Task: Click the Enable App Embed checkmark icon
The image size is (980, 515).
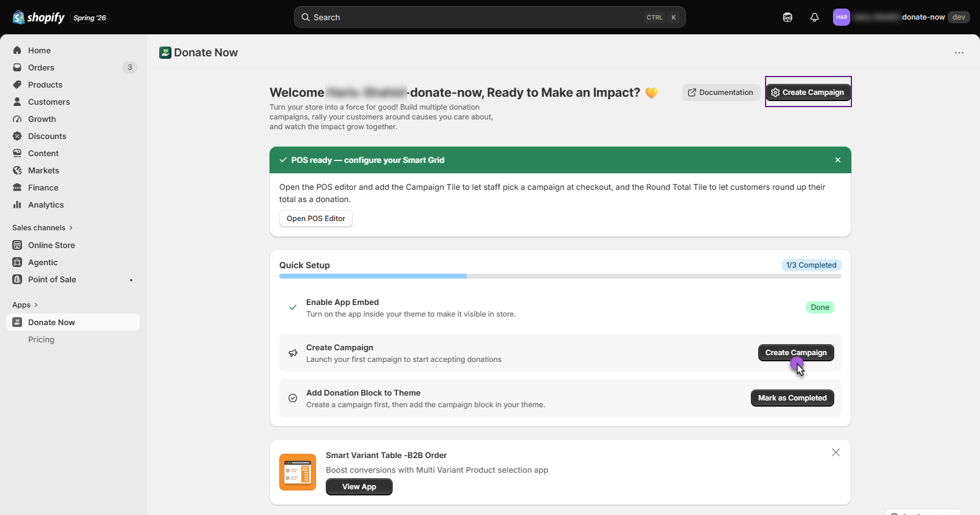Action: click(293, 307)
